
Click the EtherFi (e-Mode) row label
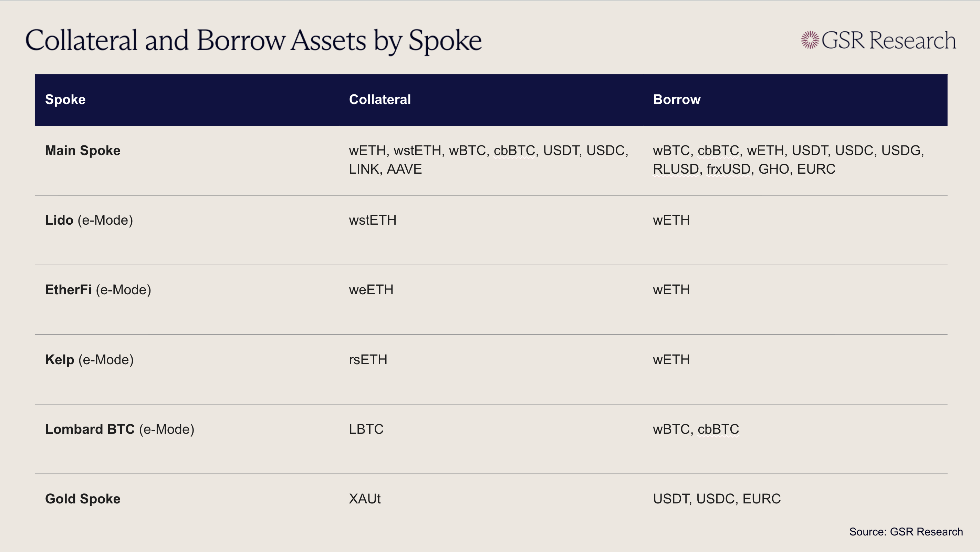pos(98,290)
